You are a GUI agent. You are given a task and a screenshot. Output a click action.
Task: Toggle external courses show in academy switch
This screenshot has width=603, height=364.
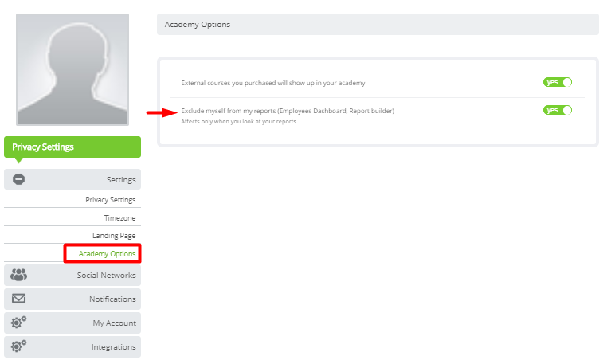(x=558, y=82)
